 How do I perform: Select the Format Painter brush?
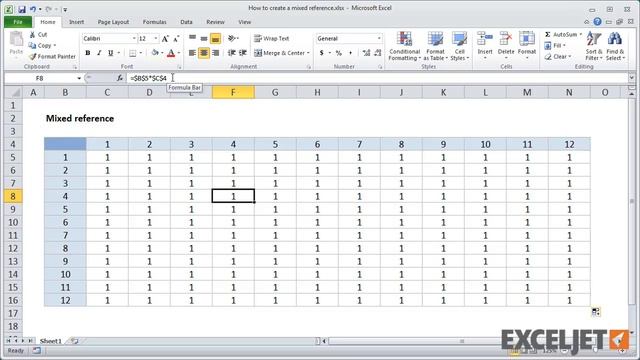coord(32,56)
